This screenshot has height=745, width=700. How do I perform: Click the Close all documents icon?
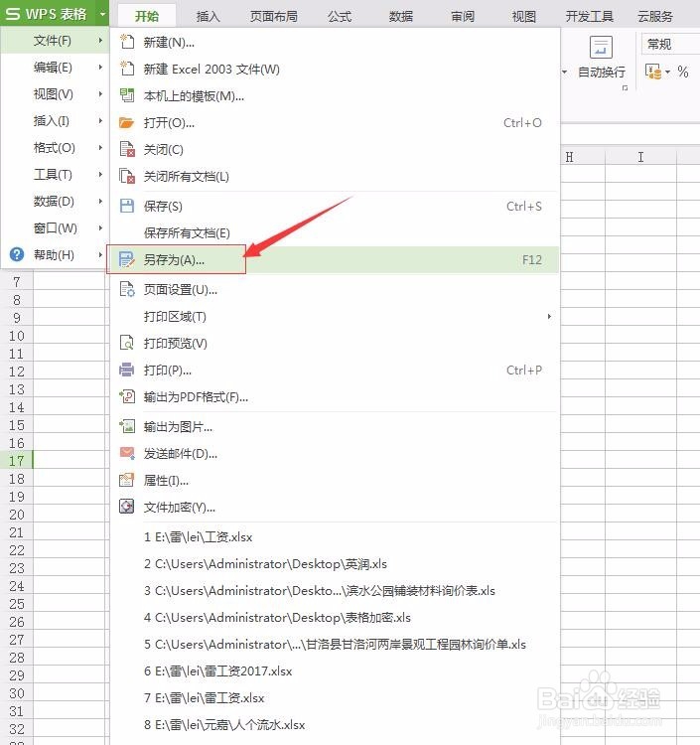tap(126, 176)
